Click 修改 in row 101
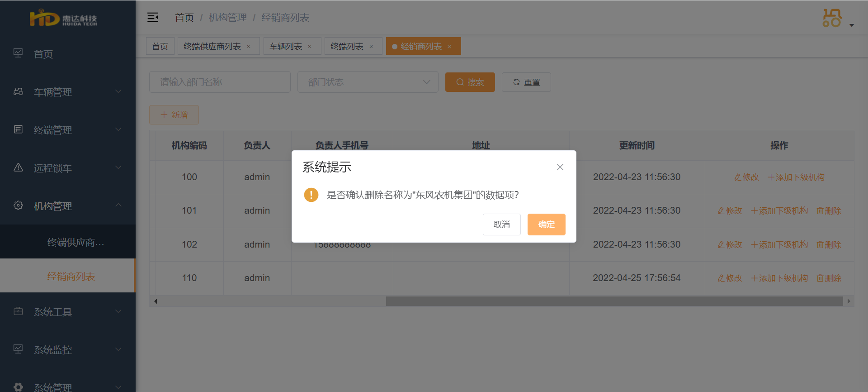Screen dimensions: 868x392 (730, 210)
